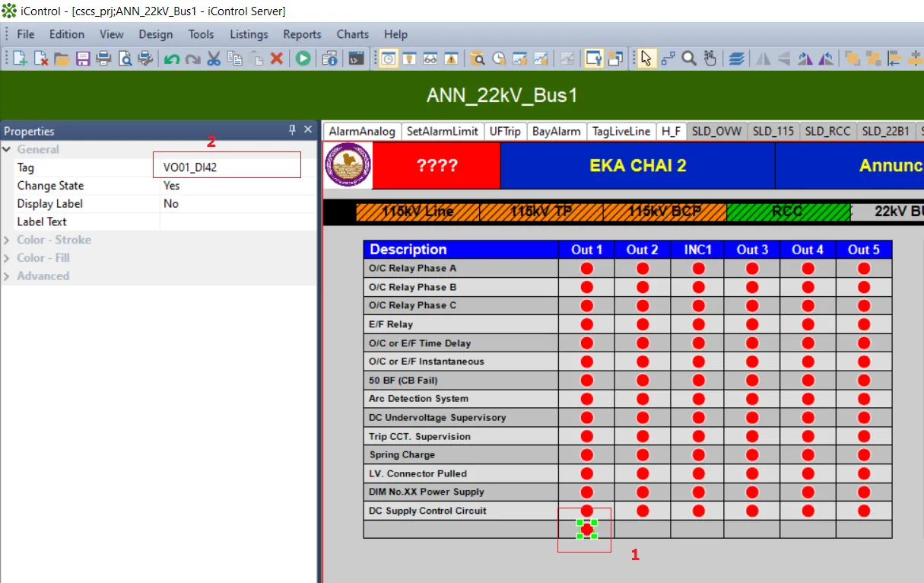Open a file with the folder icon
924x583 pixels.
click(62, 59)
